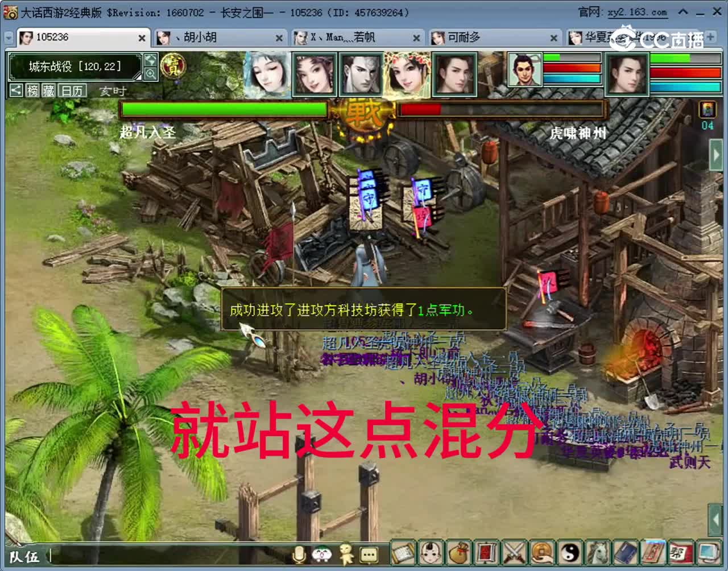Screen dimensions: 728x571
Task: Click the 虎啸神州 faction label
Action: click(x=578, y=133)
